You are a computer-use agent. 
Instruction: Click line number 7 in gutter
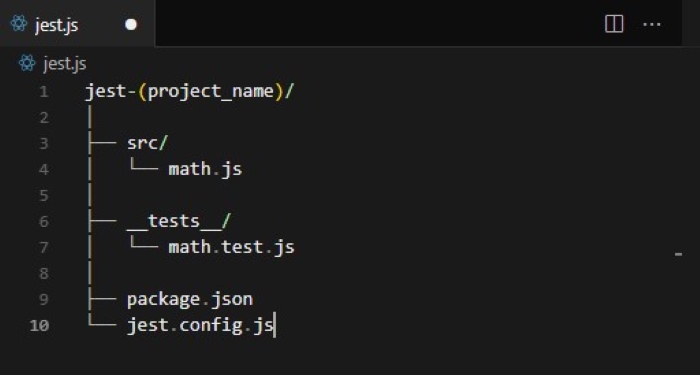coord(43,247)
